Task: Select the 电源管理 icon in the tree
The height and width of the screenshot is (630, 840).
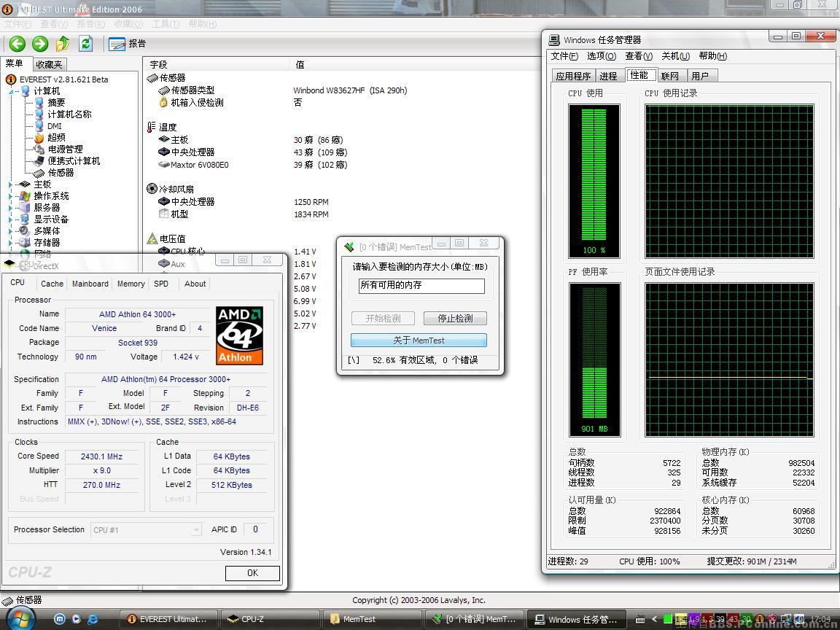Action: click(x=39, y=149)
